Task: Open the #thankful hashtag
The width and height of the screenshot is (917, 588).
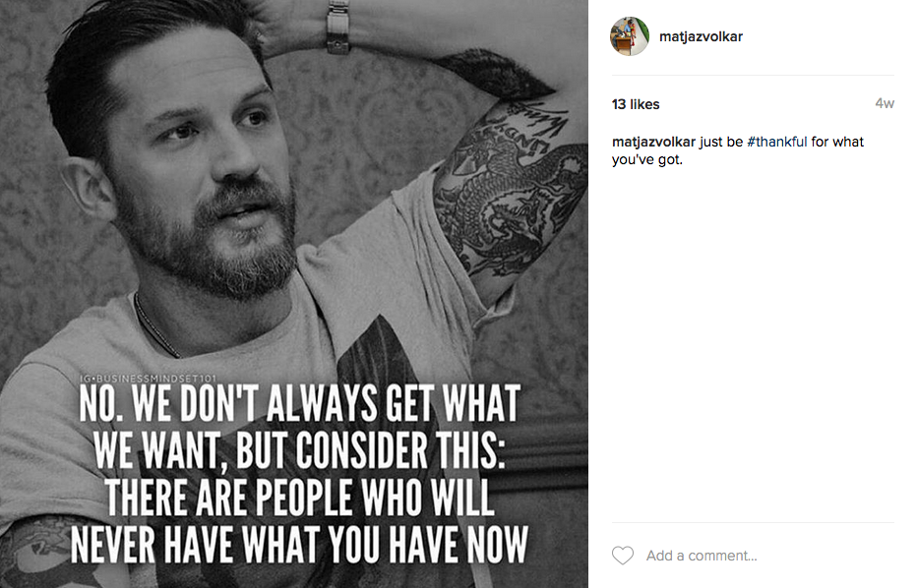Action: click(776, 142)
